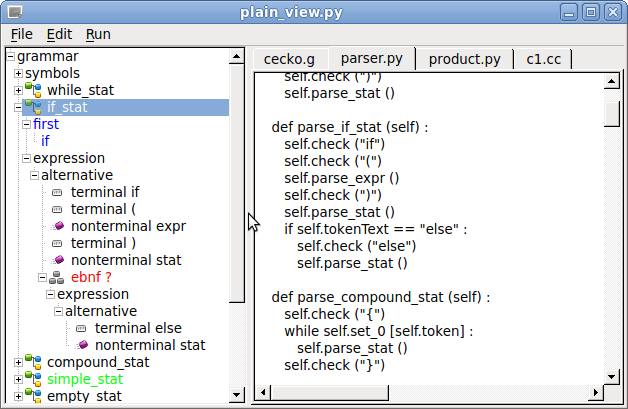
Task: Open the Run menu
Action: 98,34
